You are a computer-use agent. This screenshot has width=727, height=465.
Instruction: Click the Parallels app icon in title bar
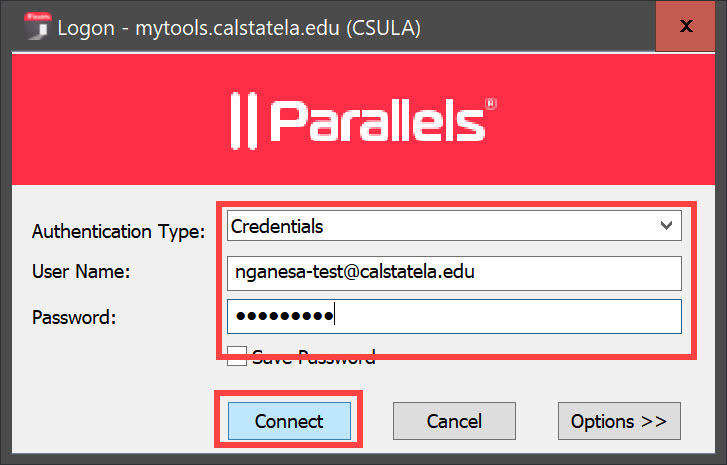pos(37,27)
